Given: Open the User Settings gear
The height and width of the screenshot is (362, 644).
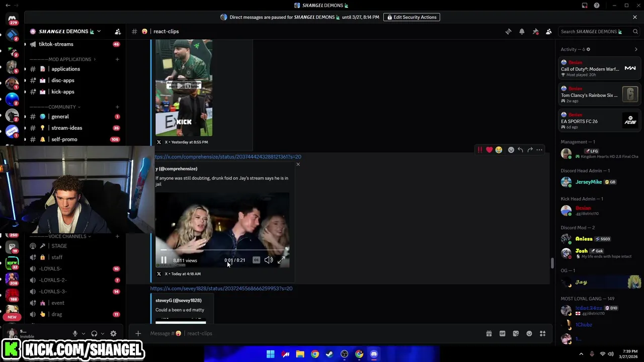Looking at the screenshot, I should click(x=113, y=333).
